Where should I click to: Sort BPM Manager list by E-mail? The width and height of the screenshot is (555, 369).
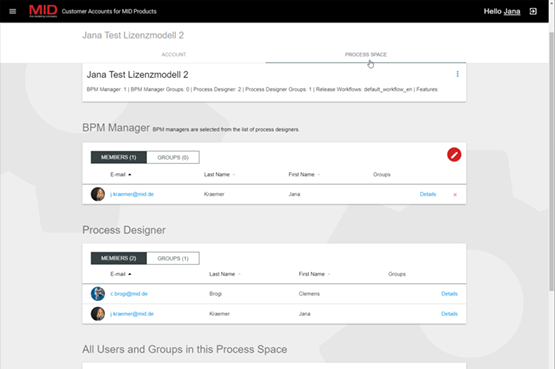[x=121, y=174]
